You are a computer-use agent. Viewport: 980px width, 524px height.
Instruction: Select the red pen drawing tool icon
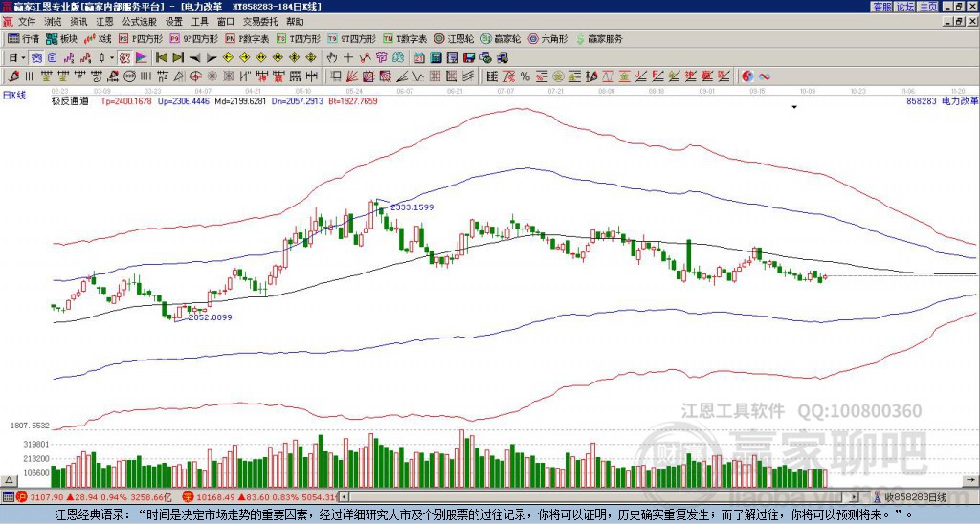pos(13,76)
